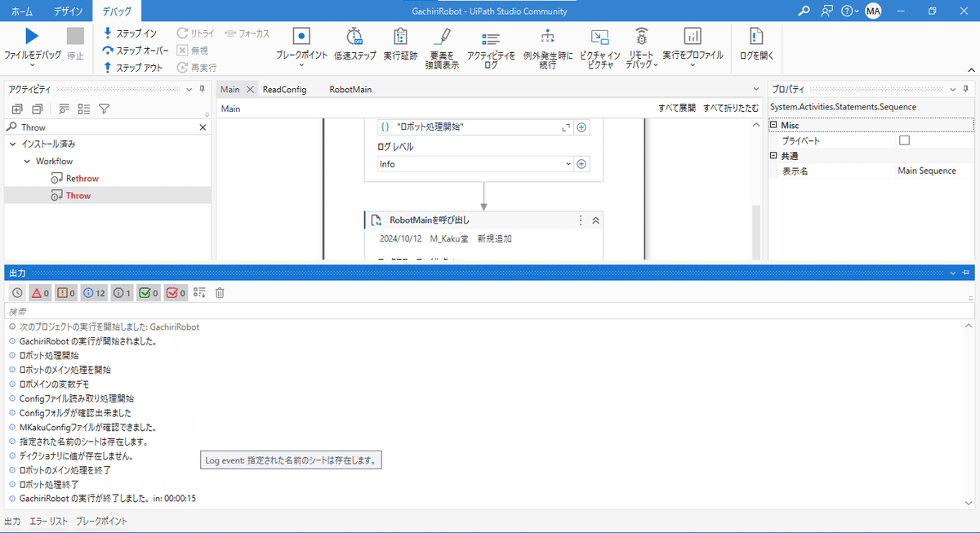The image size is (980, 533).
Task: Switch to the デザイン ribbon tab
Action: [69, 11]
